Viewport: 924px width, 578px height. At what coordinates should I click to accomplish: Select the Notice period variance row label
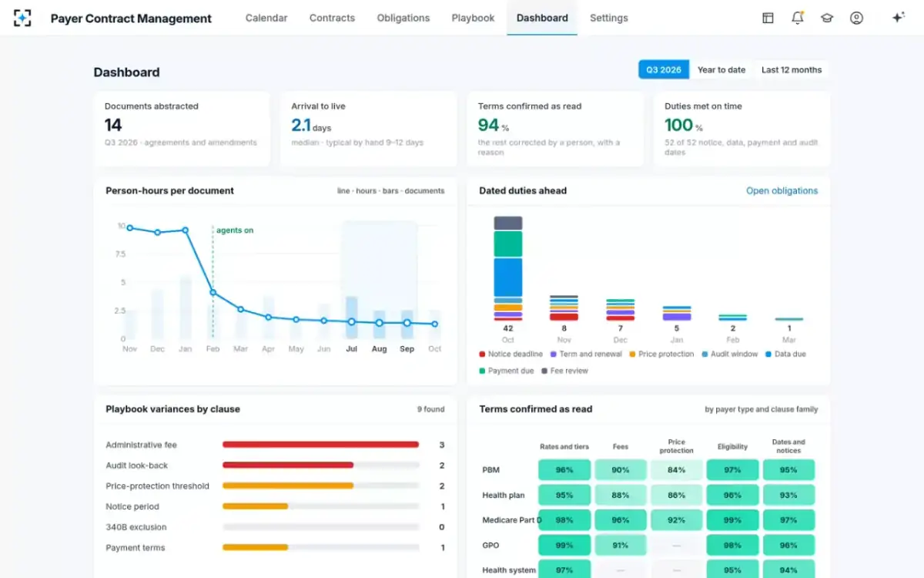(x=132, y=506)
